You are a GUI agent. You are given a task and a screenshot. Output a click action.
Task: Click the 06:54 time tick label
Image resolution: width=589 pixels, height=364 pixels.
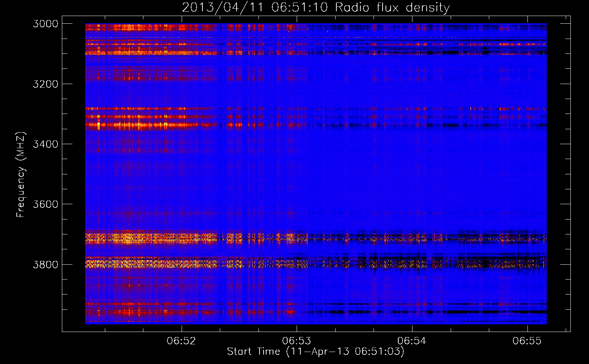412,341
